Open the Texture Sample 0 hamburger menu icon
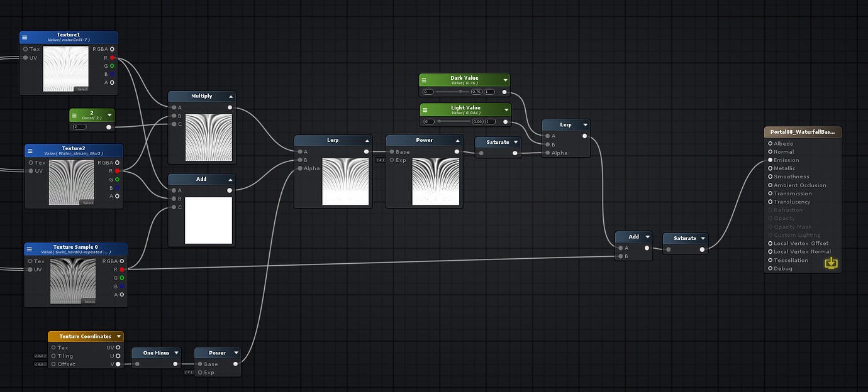 point(30,249)
